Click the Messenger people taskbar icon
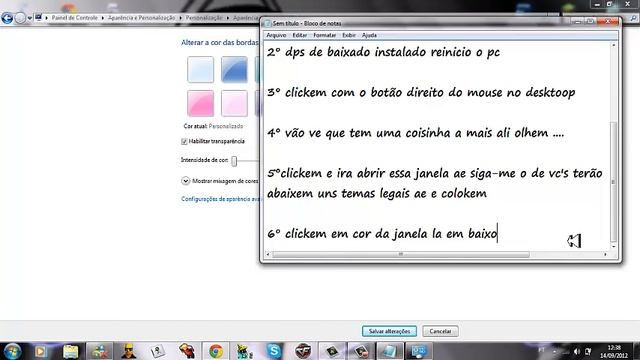The image size is (640, 360). tap(99, 351)
